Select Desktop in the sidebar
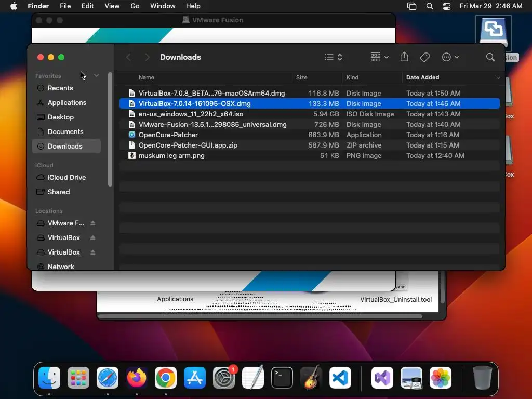Viewport: 532px width, 399px height. tap(67, 117)
